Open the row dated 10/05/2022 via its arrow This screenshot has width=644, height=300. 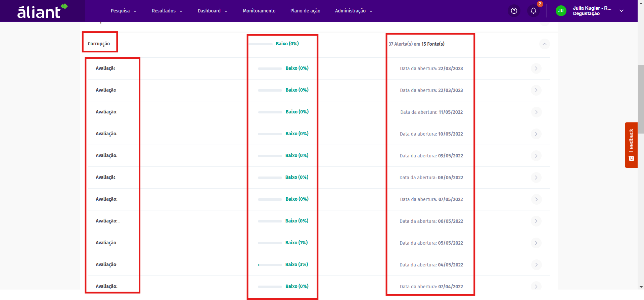pos(536,134)
